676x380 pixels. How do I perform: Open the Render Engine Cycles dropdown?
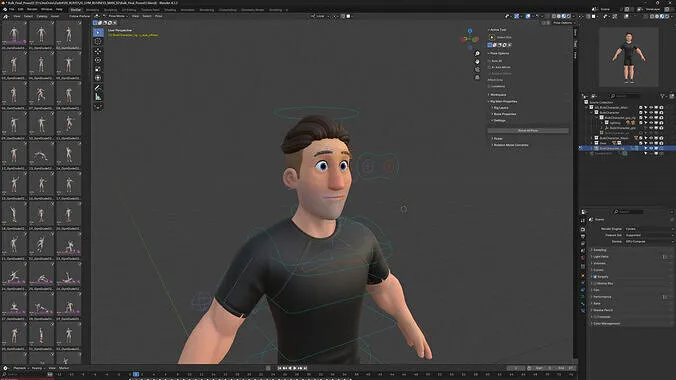[649, 229]
